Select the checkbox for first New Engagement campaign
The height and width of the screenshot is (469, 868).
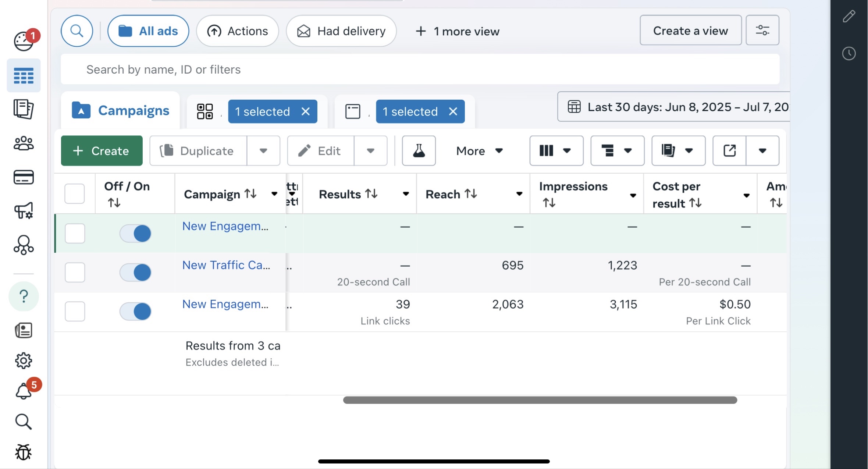pyautogui.click(x=75, y=234)
